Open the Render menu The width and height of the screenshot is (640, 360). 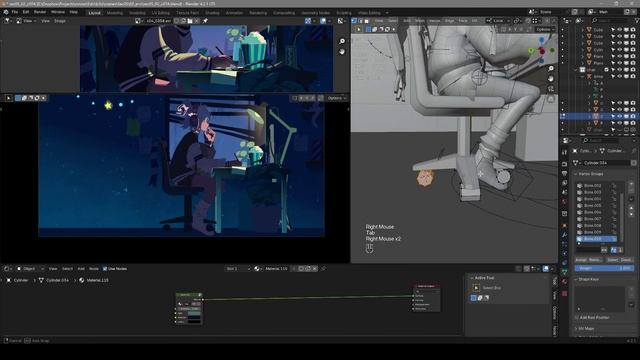[40, 12]
